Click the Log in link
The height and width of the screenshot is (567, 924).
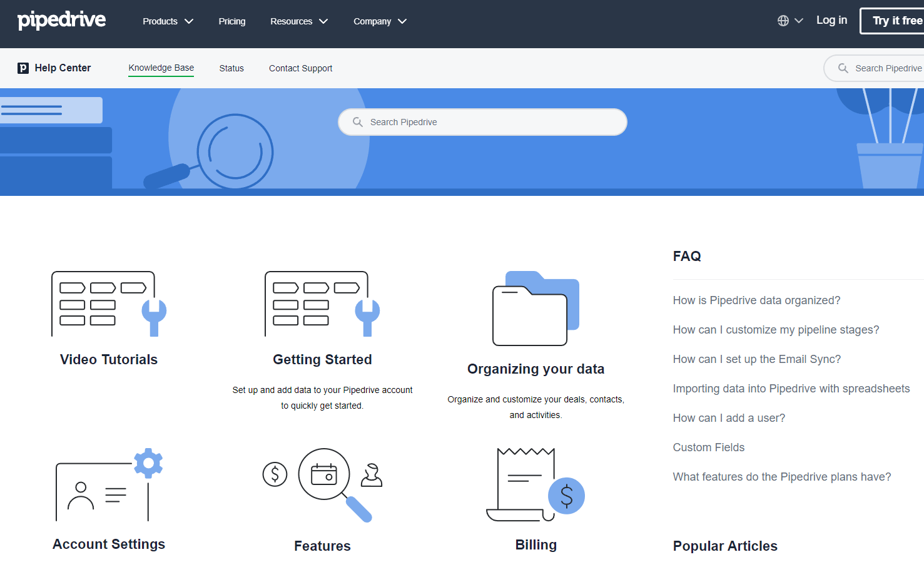coord(831,20)
